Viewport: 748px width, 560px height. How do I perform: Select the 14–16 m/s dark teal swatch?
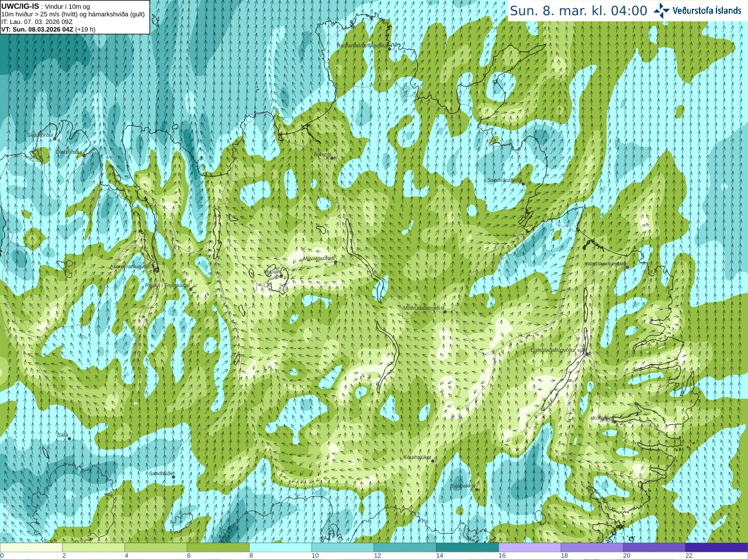coord(467,548)
